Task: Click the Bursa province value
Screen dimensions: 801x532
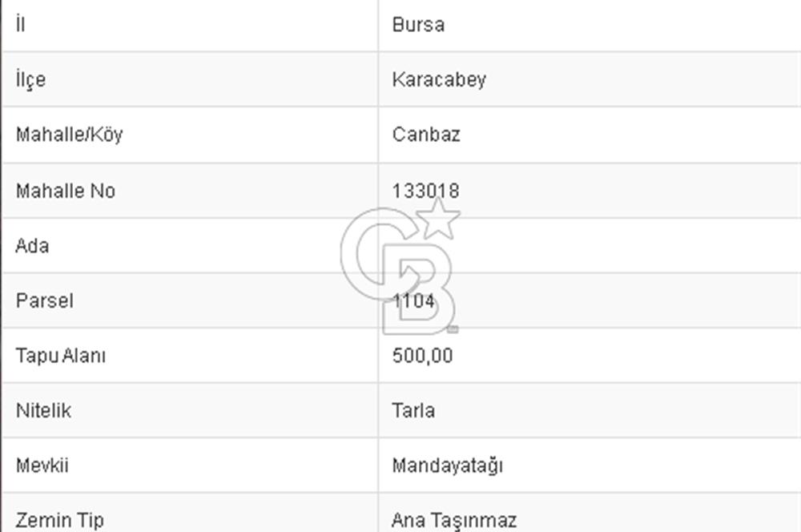Action: [418, 25]
